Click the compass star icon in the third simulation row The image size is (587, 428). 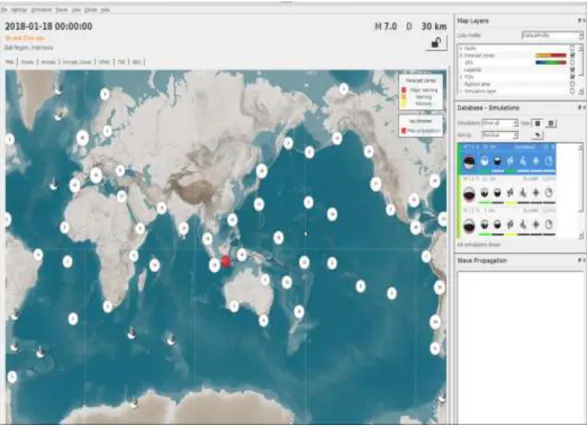536,224
